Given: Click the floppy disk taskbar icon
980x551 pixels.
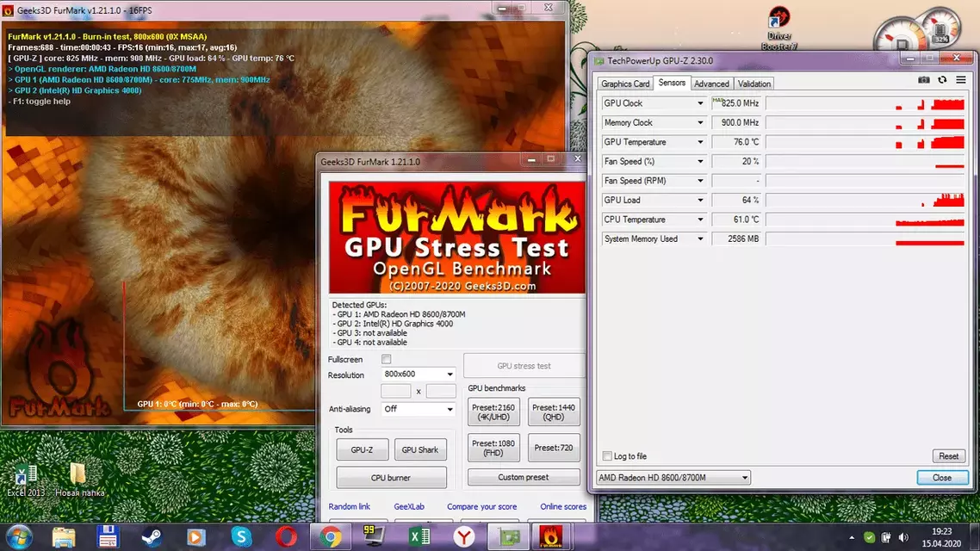Looking at the screenshot, I should pos(108,537).
